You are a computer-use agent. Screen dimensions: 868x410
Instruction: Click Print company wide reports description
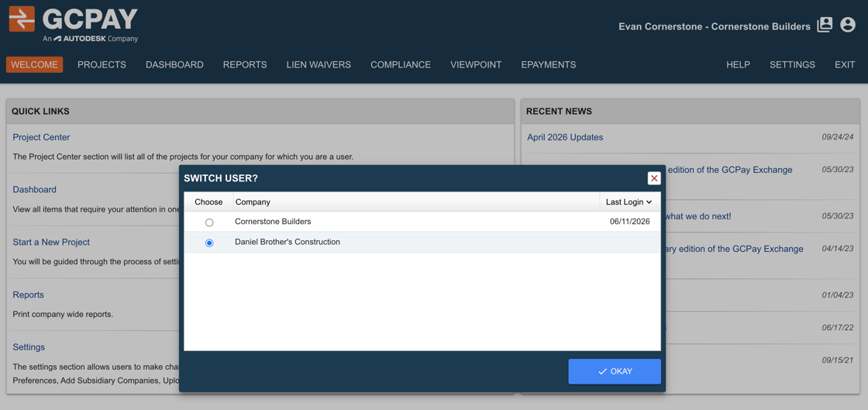tap(63, 314)
